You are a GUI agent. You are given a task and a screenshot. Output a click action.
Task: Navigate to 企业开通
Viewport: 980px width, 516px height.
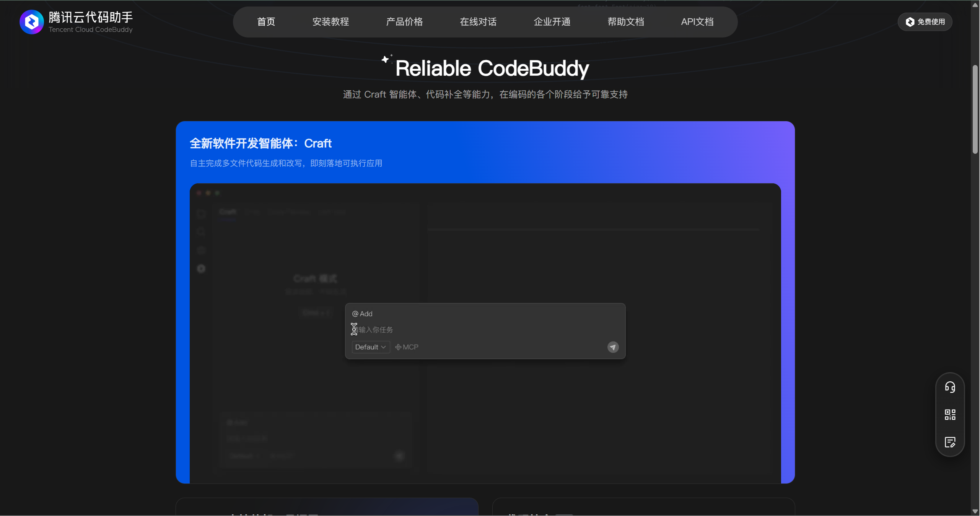pyautogui.click(x=552, y=22)
